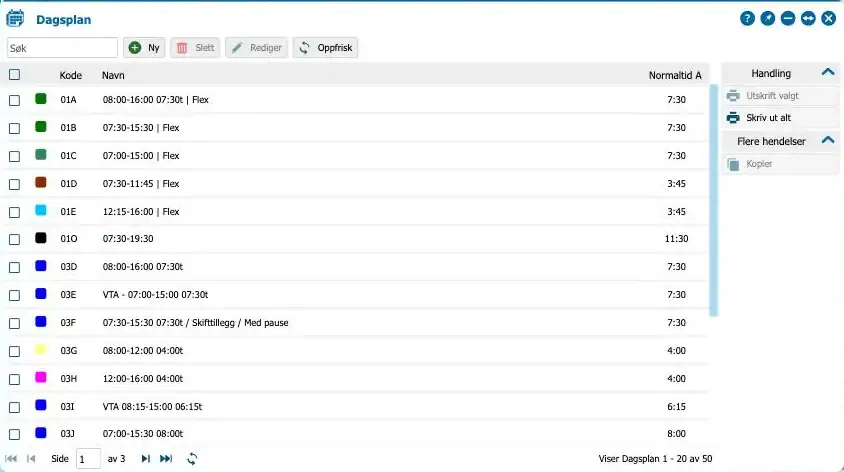This screenshot has height=472, width=844.
Task: Click the Kopier copy icon
Action: tap(733, 164)
